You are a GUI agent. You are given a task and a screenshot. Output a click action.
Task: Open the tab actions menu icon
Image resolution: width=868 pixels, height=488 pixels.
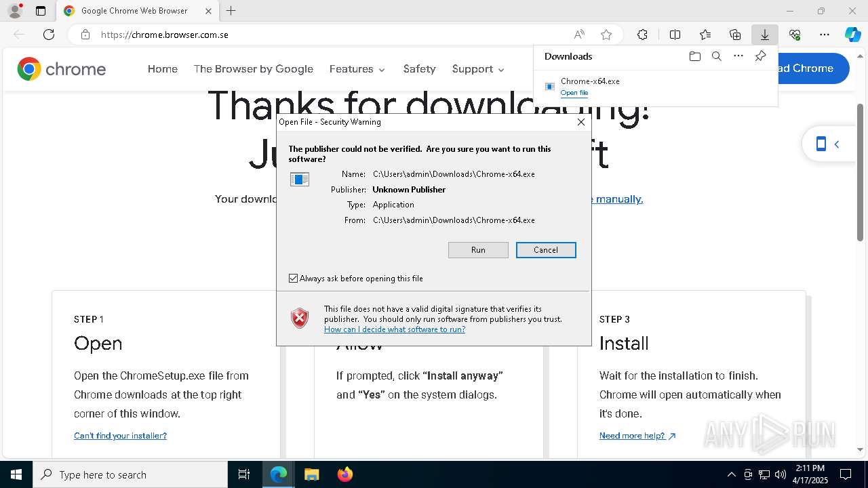point(41,11)
